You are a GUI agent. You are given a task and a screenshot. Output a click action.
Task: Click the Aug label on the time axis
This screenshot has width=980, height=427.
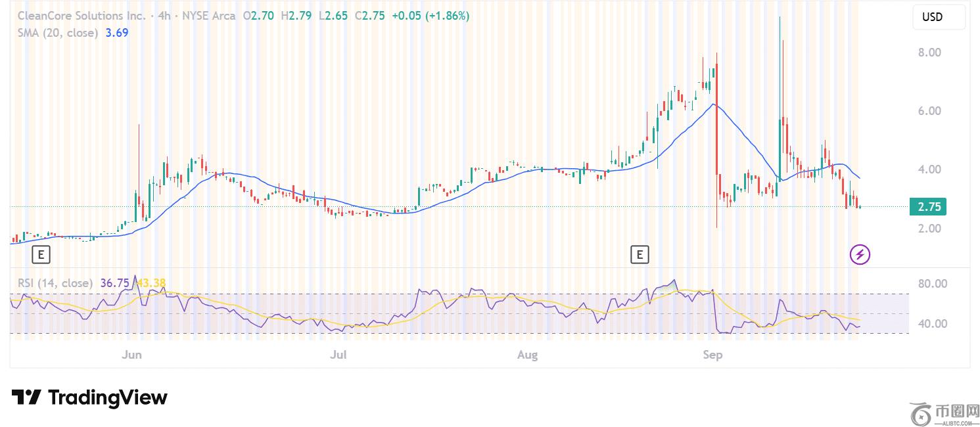[x=527, y=355]
